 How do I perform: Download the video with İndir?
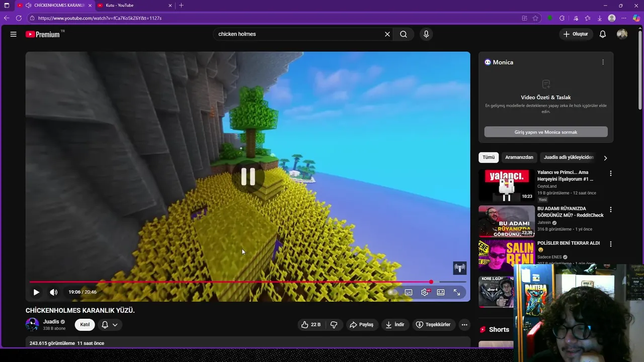395,325
